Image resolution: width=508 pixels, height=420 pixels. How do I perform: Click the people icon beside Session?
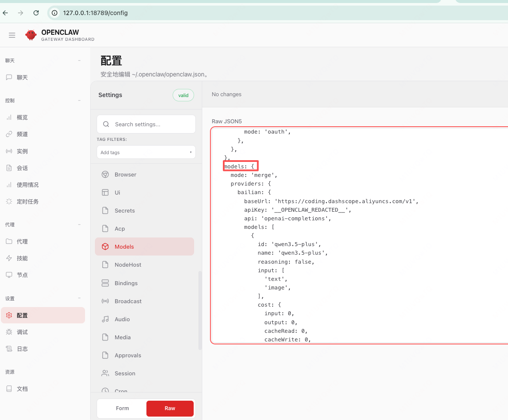105,373
